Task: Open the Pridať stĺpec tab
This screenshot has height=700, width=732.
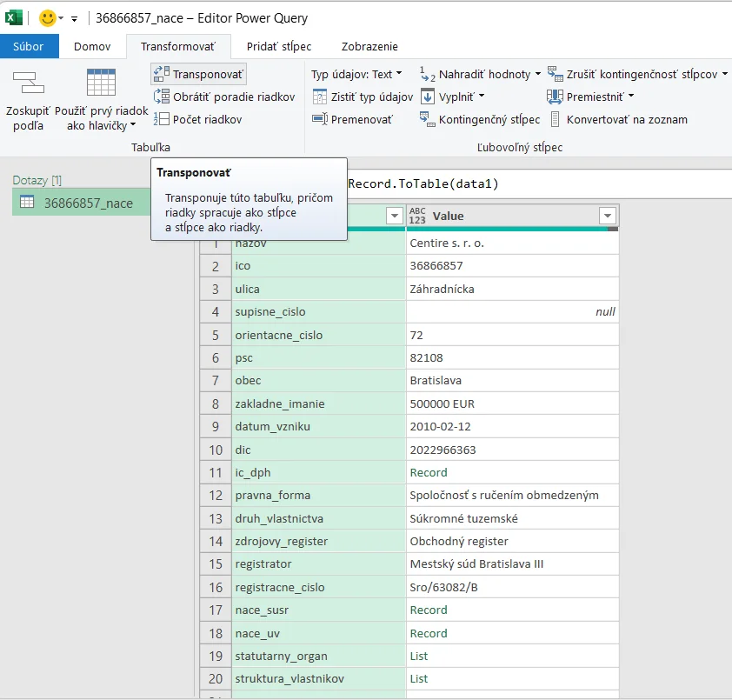Action: coord(279,46)
